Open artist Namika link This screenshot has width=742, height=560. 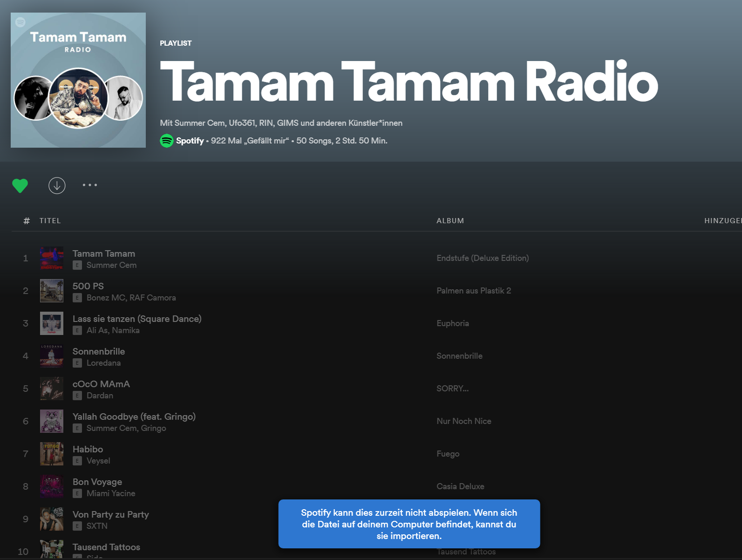(126, 330)
